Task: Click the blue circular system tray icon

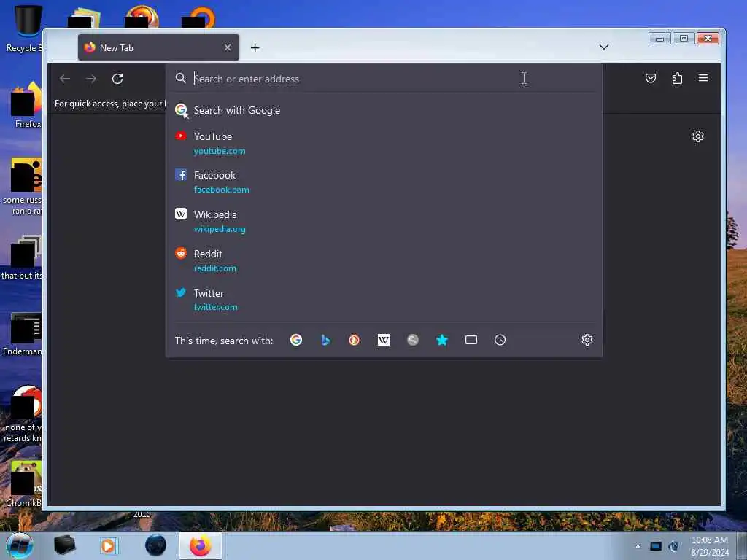Action: pyautogui.click(x=673, y=547)
